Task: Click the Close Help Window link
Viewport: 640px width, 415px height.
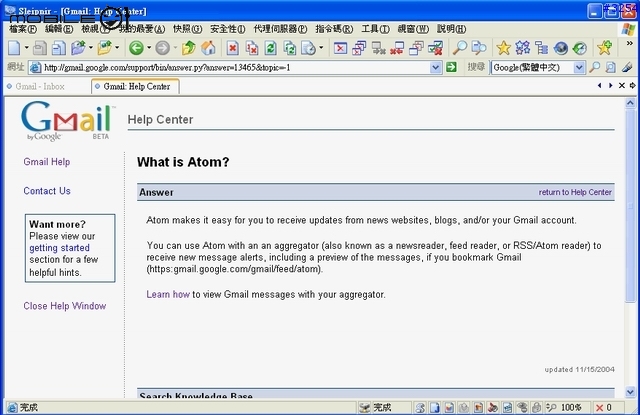Action: click(x=64, y=306)
